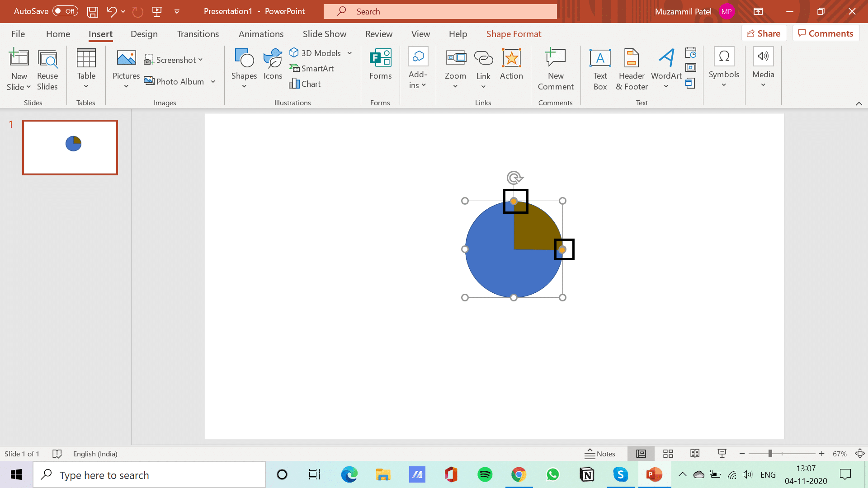
Task: Insert a Text Box
Action: click(x=600, y=69)
